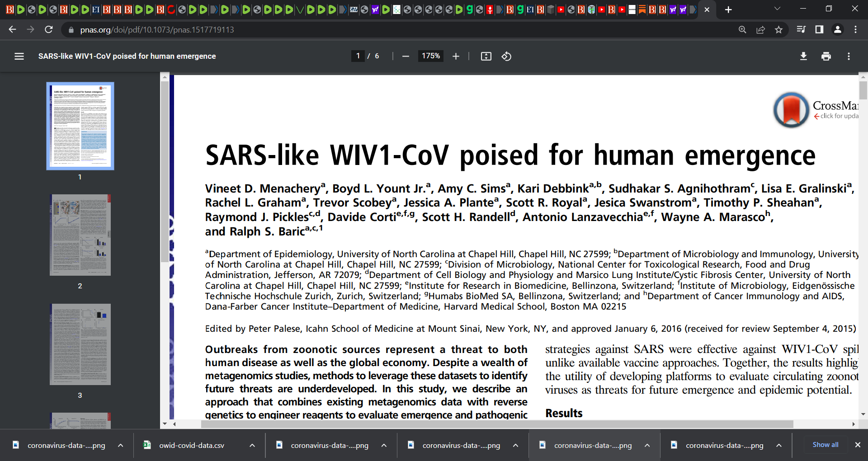Zoom in the PDF with plus button

click(x=456, y=56)
